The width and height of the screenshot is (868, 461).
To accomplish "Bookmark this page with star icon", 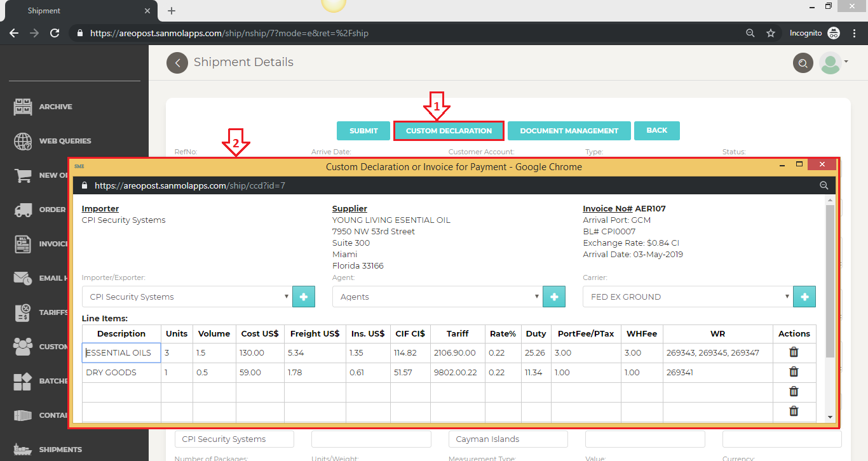I will (771, 33).
